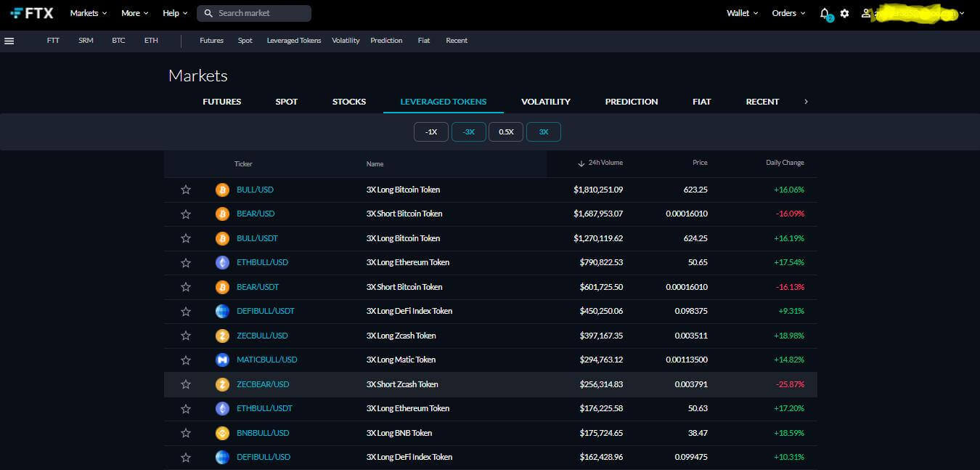Image resolution: width=980 pixels, height=470 pixels.
Task: Click Bitcoin icon beside BEAR/USDT
Action: [x=222, y=287]
